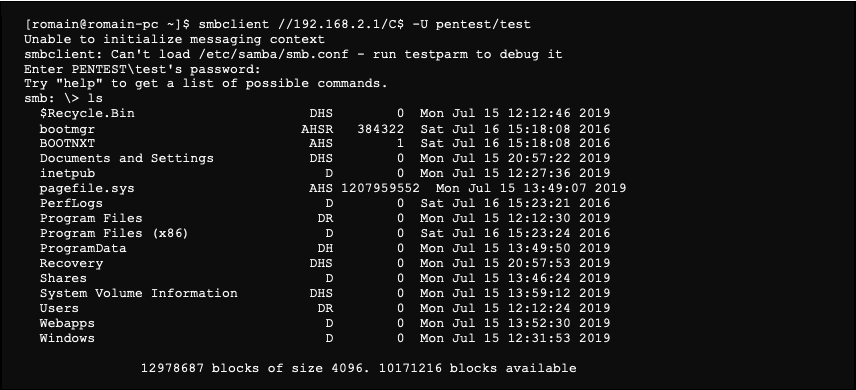856x390 pixels.
Task: Select the Recovery directory entry
Action: tap(71, 263)
